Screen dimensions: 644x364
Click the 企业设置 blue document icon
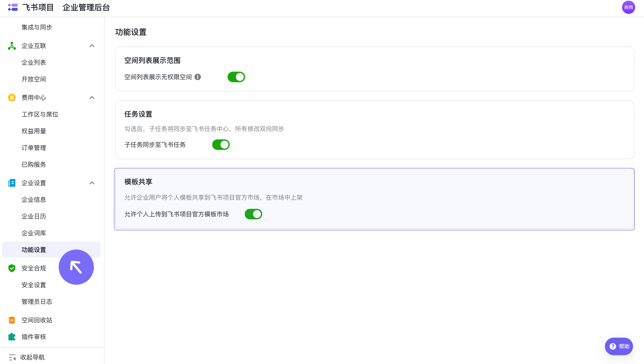point(12,183)
